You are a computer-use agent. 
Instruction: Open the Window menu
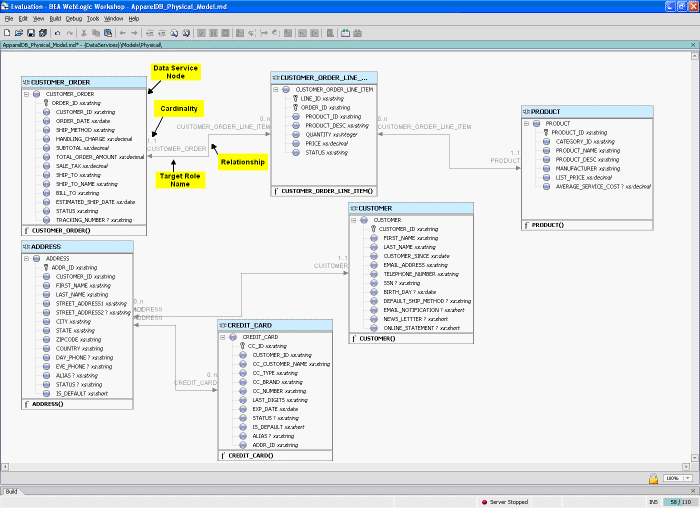(x=113, y=19)
